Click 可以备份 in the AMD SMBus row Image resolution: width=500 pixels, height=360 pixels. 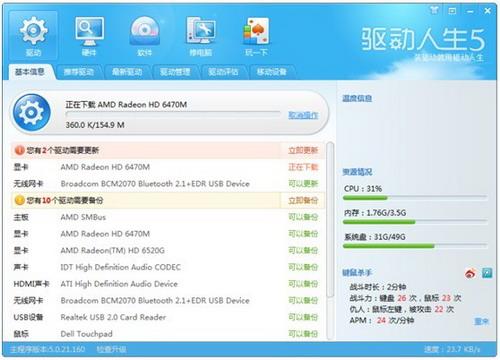pos(303,217)
